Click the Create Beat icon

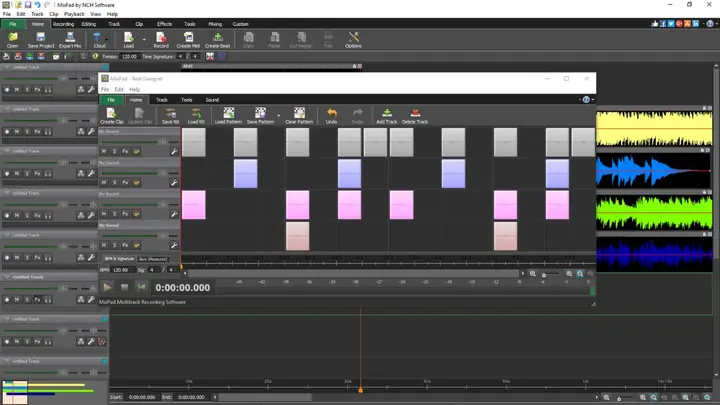tap(218, 40)
